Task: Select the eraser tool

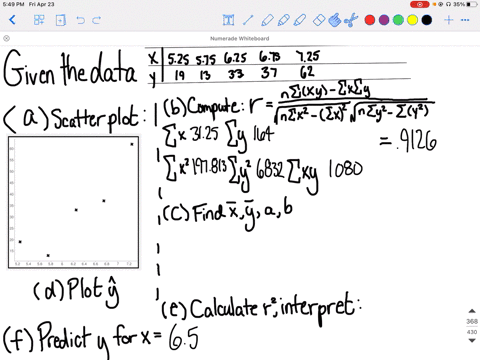Action: click(319, 20)
